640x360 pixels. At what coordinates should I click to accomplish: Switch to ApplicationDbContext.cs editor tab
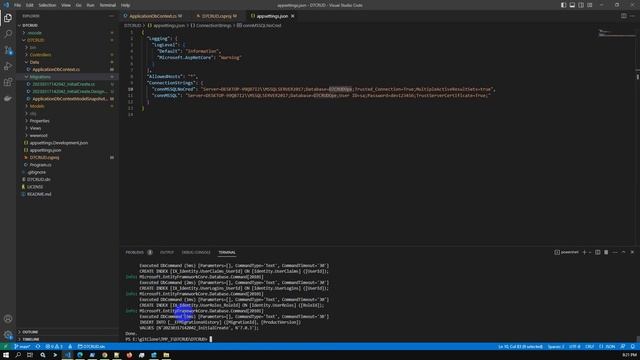[153, 16]
